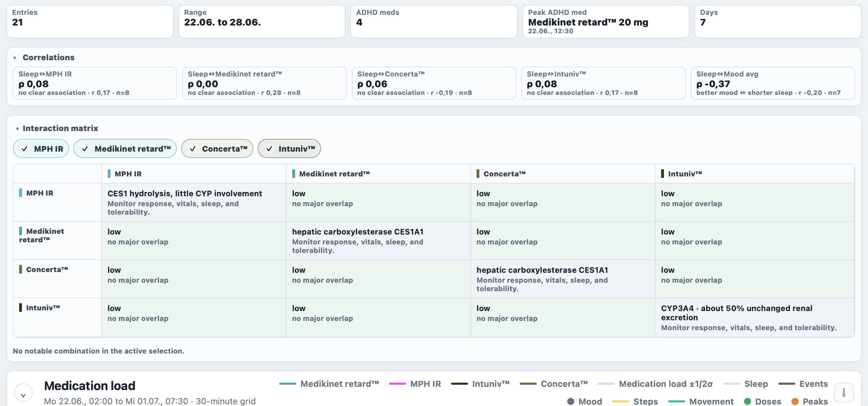
Task: Click hepatic carboxylesterase CES1A1 cell in Concerta row
Action: [x=563, y=279]
